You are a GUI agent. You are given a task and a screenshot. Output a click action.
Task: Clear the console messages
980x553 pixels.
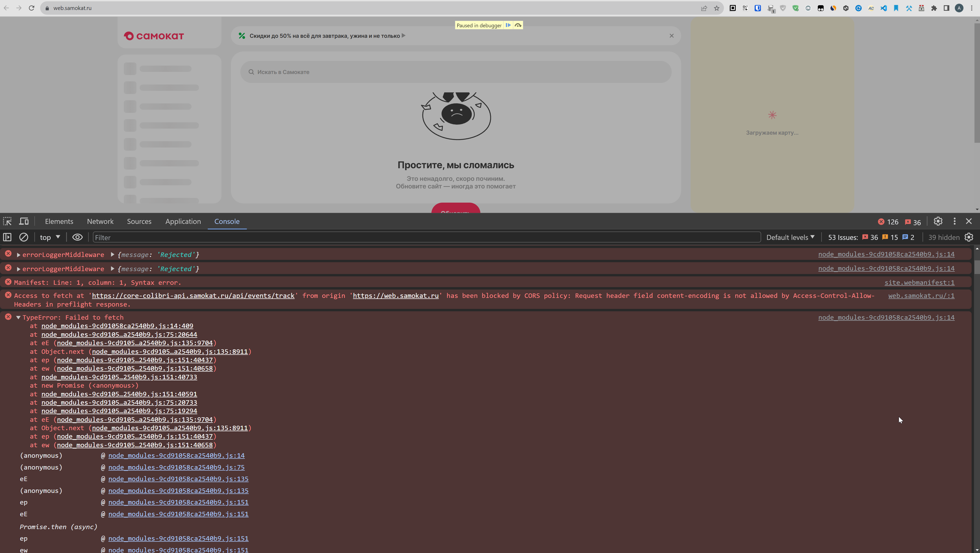click(24, 237)
